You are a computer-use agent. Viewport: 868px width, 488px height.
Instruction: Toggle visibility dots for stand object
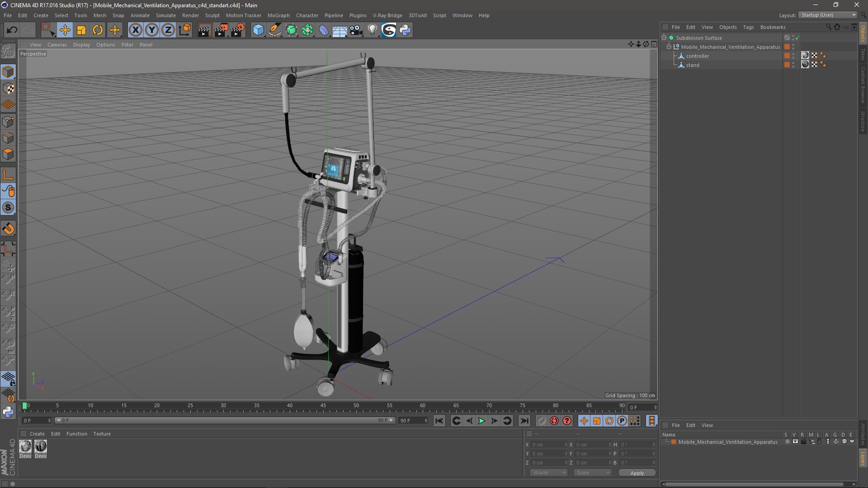coord(793,65)
